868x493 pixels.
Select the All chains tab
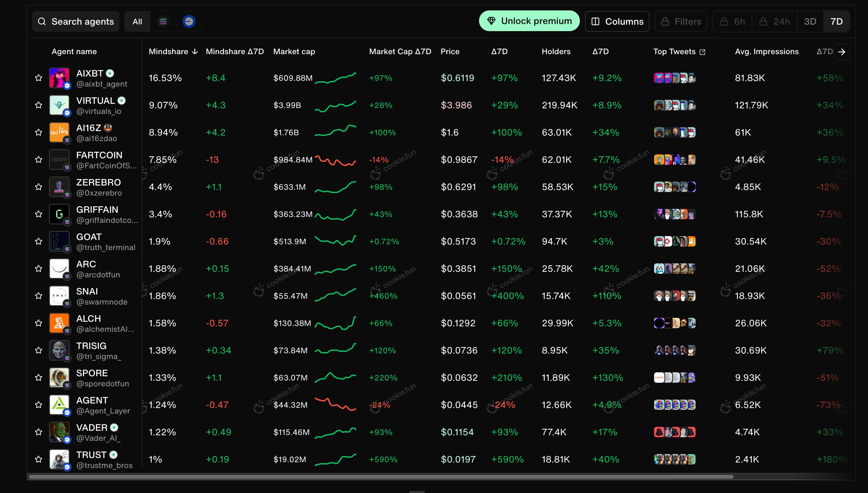click(137, 22)
